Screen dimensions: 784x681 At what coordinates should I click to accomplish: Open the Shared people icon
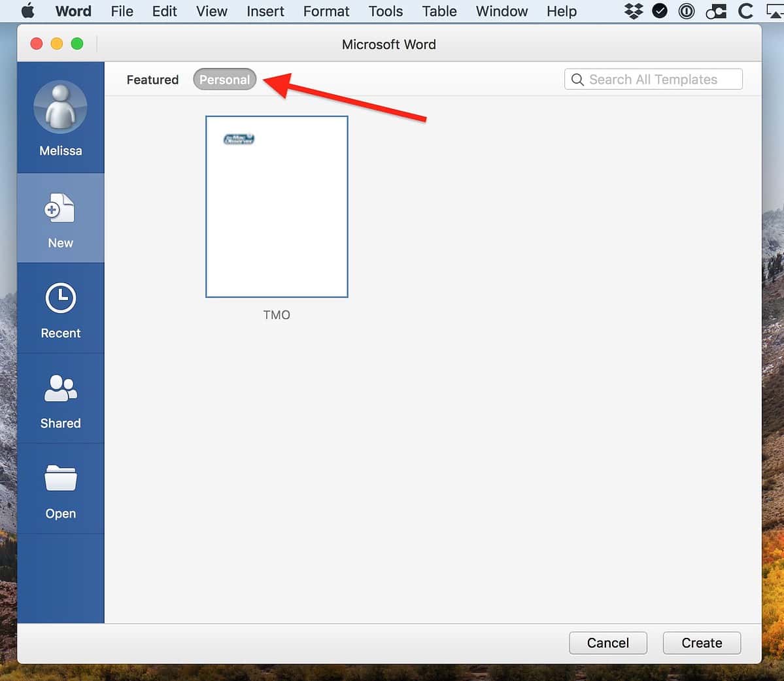point(60,388)
